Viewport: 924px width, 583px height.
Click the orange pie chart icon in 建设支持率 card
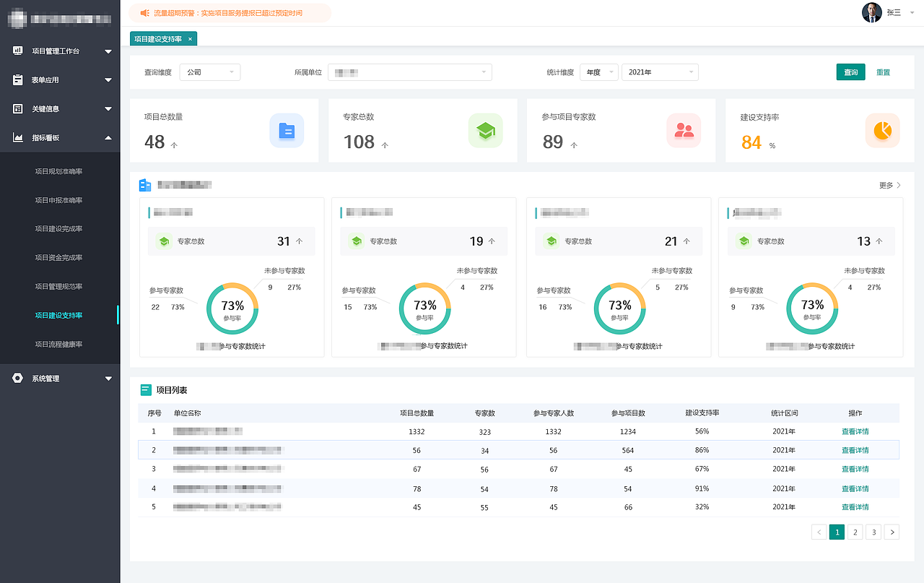[882, 131]
